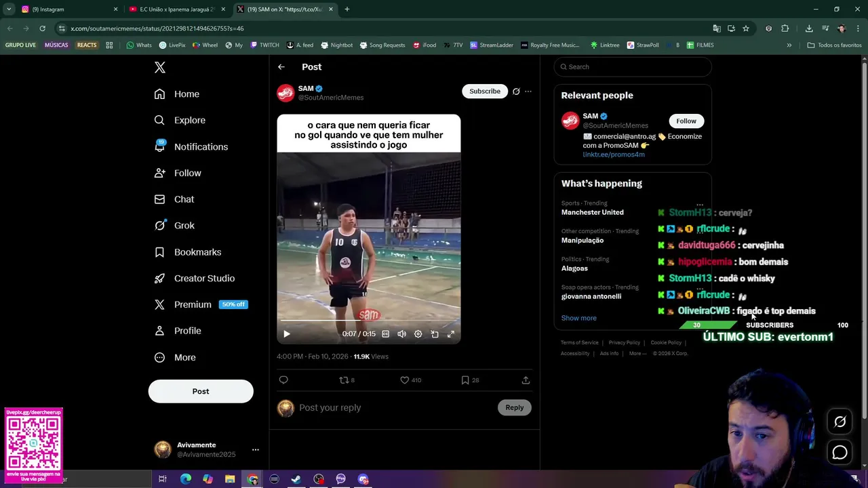Repost the tweet with 8 reposts
The width and height of the screenshot is (868, 488).
click(347, 380)
